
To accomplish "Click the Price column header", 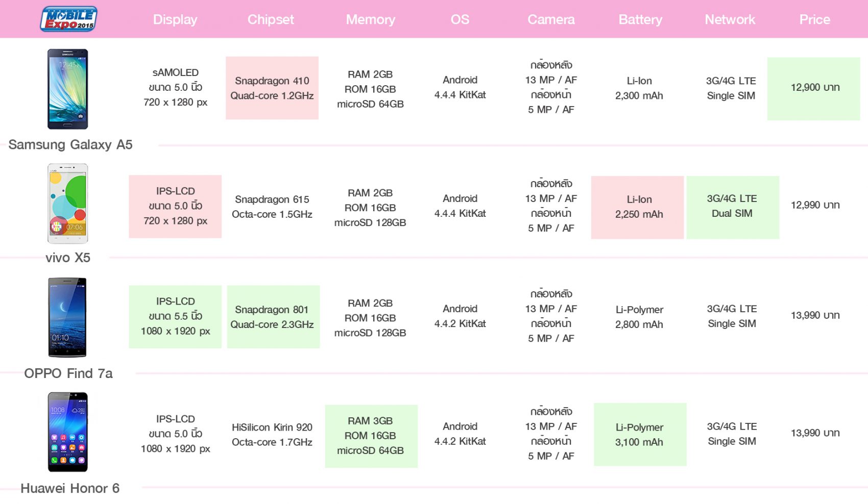I will click(815, 19).
